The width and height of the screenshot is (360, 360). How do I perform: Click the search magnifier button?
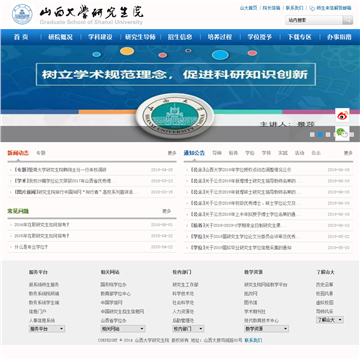347,20
